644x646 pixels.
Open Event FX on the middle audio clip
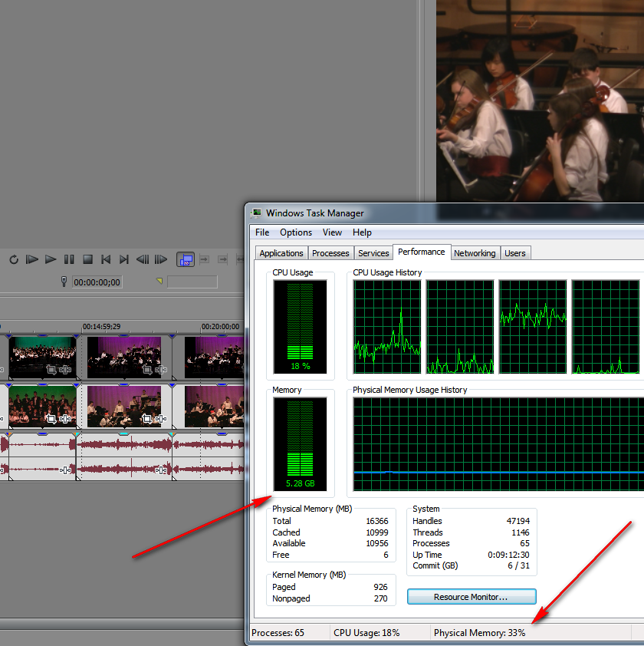tap(161, 470)
